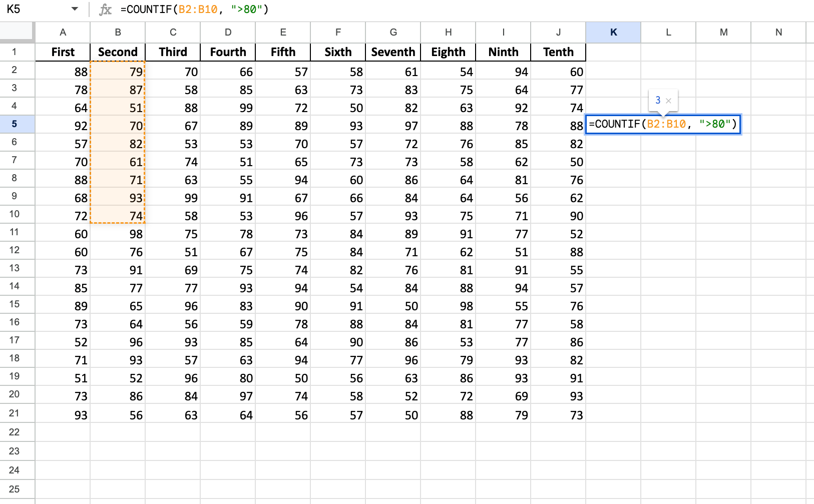814x504 pixels.
Task: Select column L header
Action: (668, 32)
